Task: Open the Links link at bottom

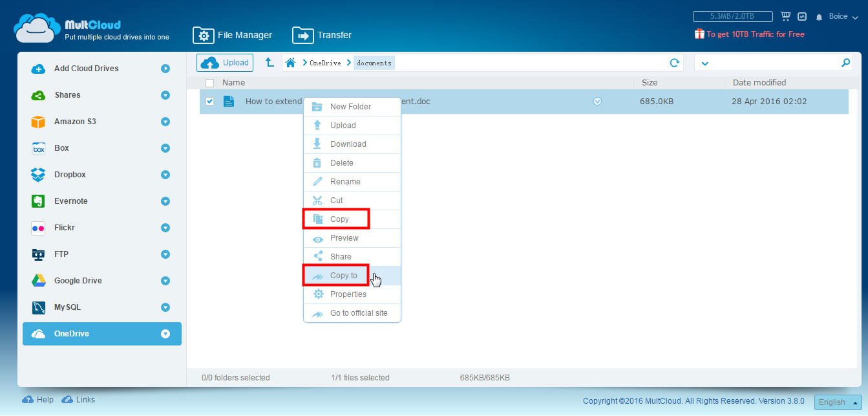Action: point(78,400)
